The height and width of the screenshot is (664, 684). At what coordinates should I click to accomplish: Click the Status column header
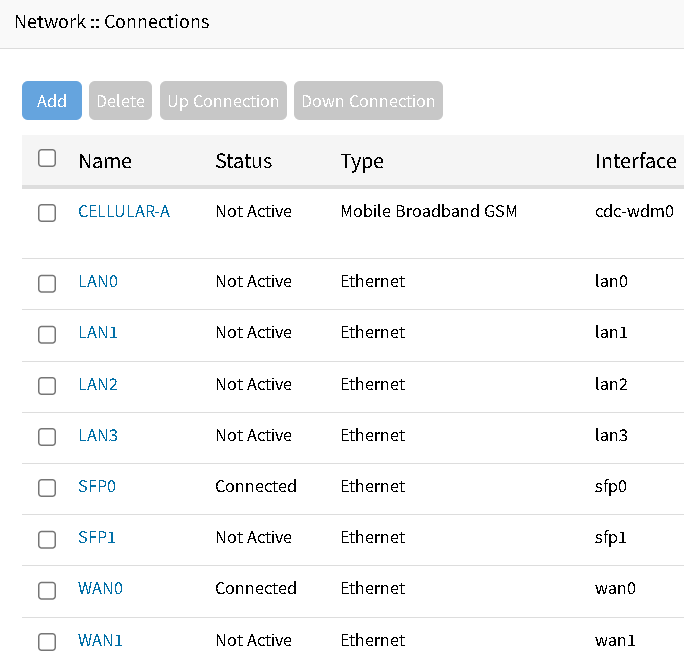[243, 161]
